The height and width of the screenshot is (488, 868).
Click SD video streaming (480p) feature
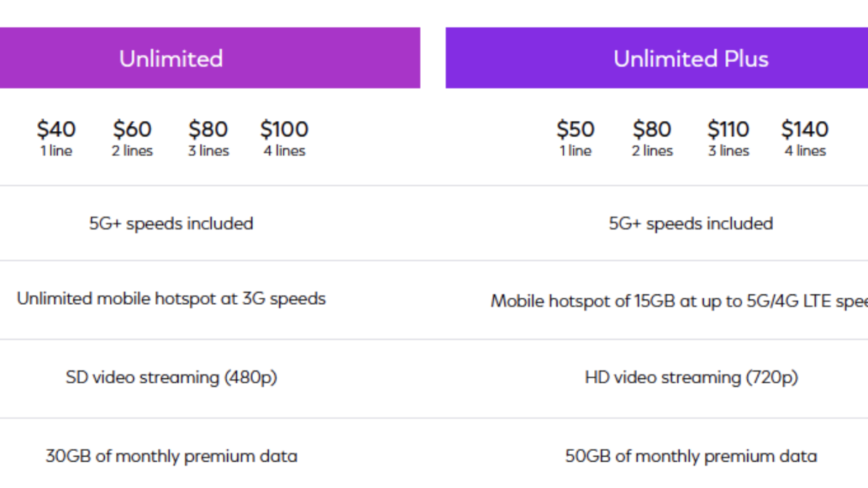tap(171, 377)
